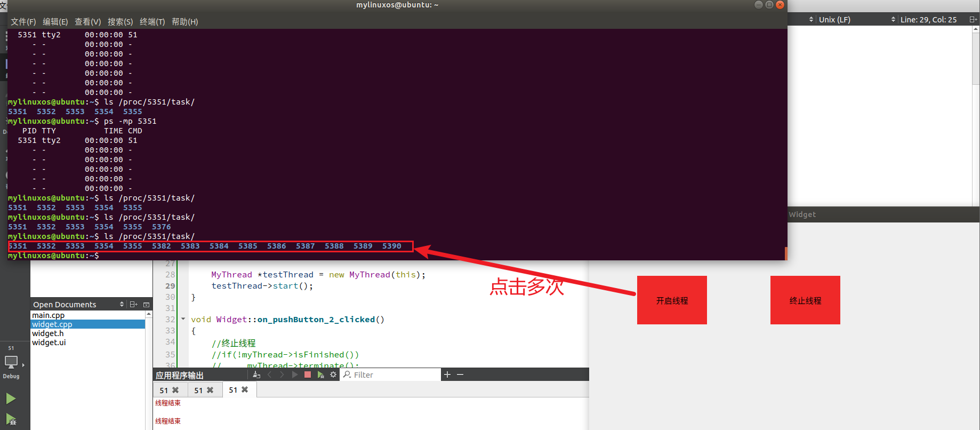Image resolution: width=980 pixels, height=430 pixels.
Task: Open the terminal 搜索(S) menu
Action: pyautogui.click(x=121, y=22)
